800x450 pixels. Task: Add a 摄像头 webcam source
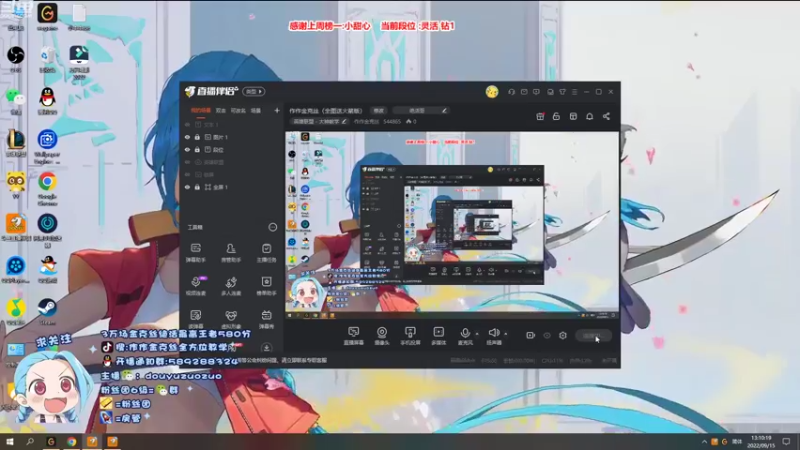pos(382,336)
